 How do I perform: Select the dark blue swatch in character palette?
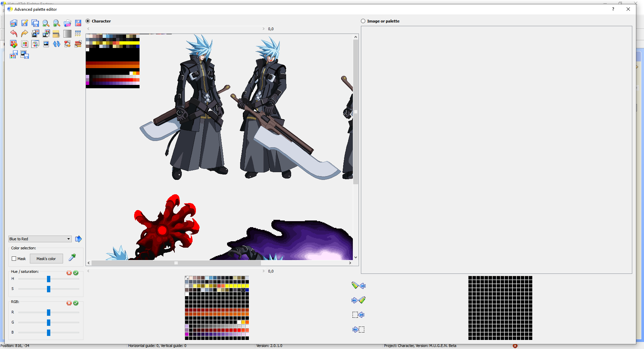tap(247, 290)
